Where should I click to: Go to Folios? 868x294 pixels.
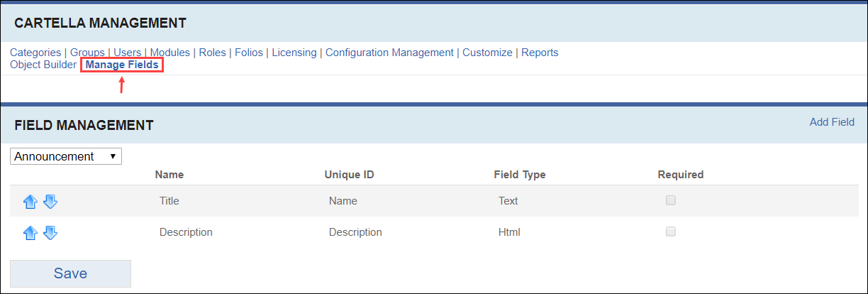(x=249, y=53)
